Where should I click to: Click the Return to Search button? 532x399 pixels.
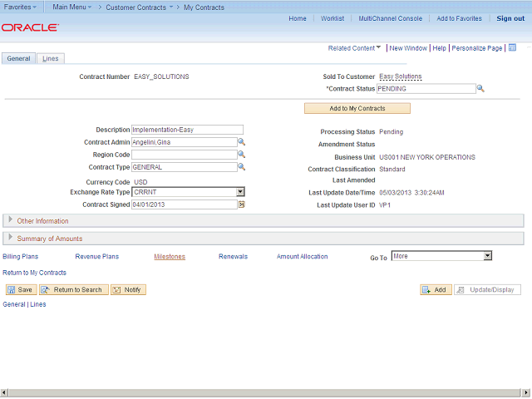72,290
